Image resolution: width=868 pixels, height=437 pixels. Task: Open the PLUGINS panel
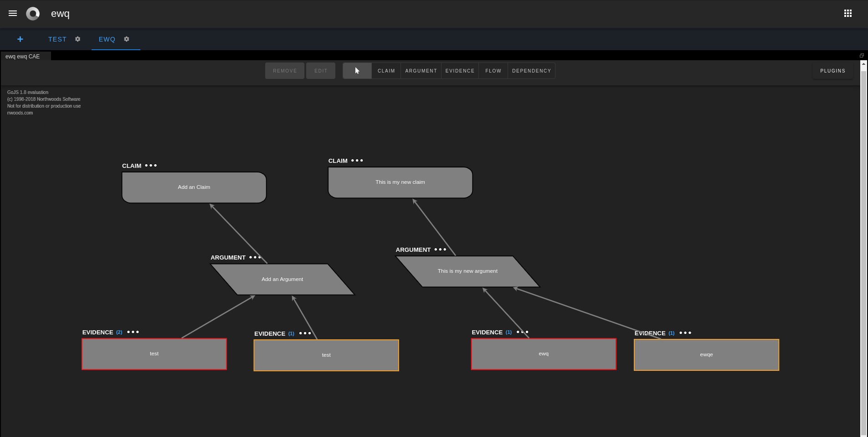[x=833, y=71]
